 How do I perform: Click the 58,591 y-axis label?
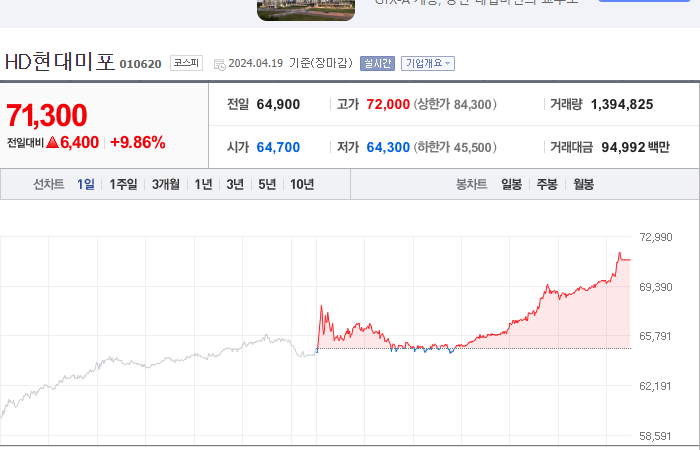coord(655,436)
